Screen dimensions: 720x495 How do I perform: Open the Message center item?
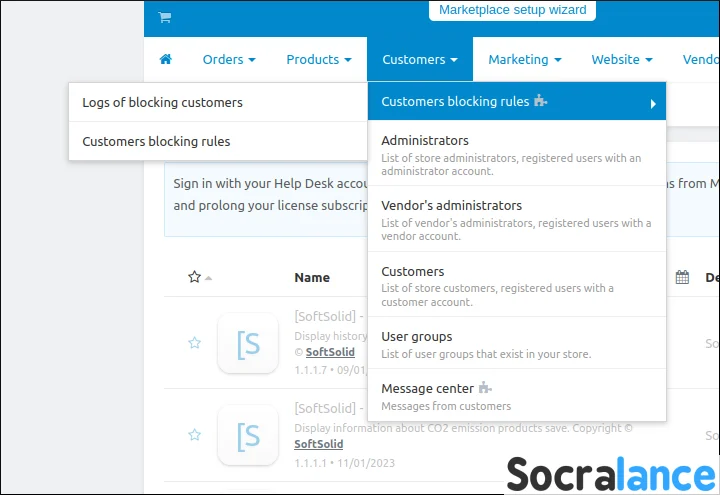[428, 389]
